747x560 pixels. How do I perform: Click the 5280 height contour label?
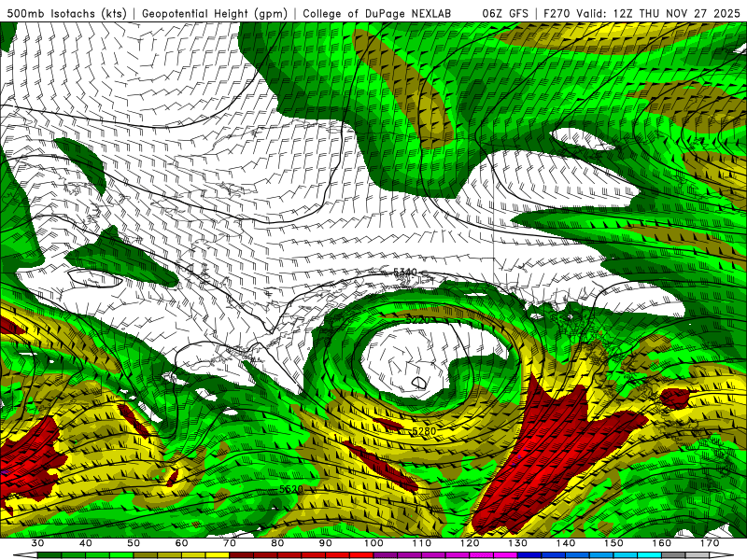tap(424, 431)
